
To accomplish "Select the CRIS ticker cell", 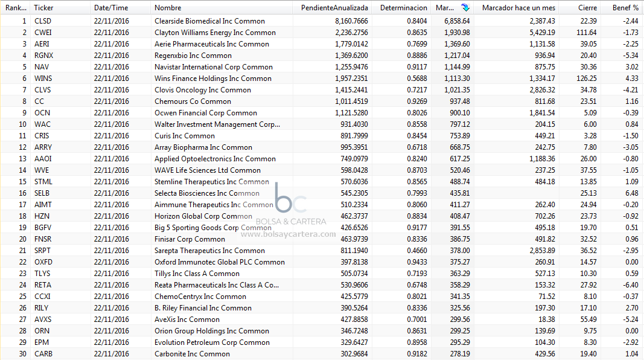I will pos(42,136).
